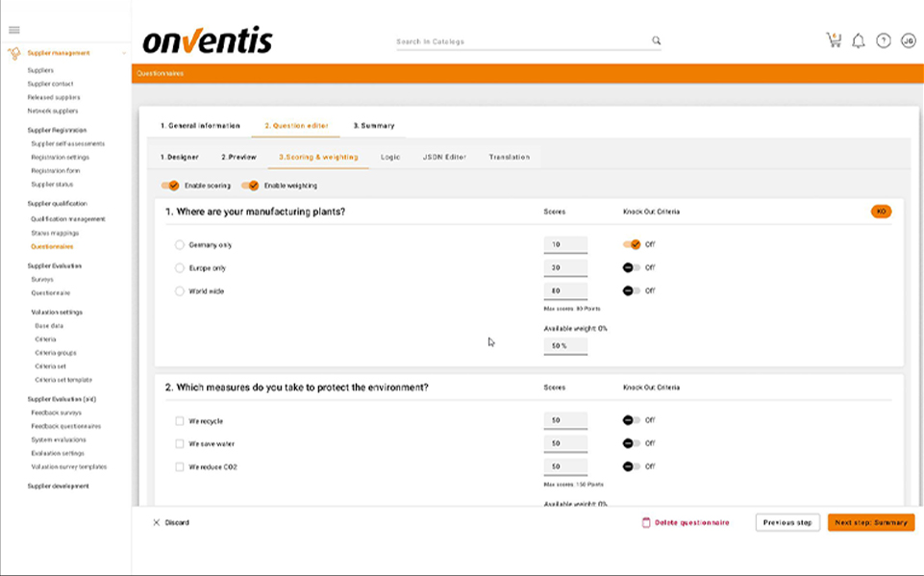Image resolution: width=924 pixels, height=576 pixels.
Task: Toggle the Enable scoring switch
Action: tap(170, 186)
